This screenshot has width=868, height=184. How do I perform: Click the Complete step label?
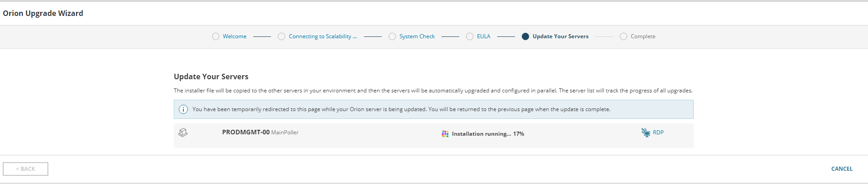click(x=643, y=36)
